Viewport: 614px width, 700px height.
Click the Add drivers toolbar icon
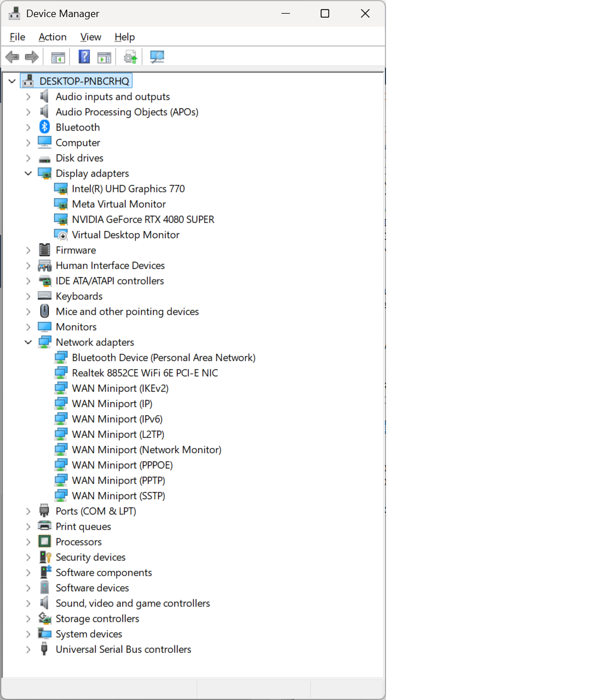(x=131, y=57)
